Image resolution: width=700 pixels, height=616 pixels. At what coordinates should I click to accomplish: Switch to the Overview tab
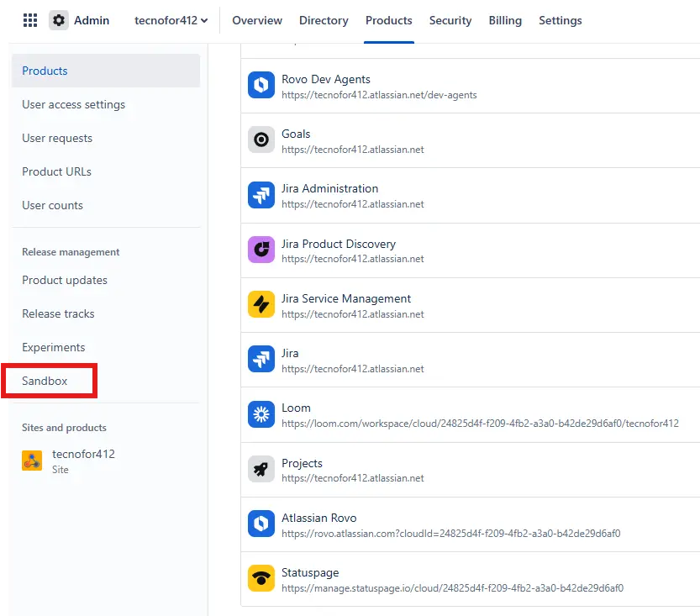(257, 20)
